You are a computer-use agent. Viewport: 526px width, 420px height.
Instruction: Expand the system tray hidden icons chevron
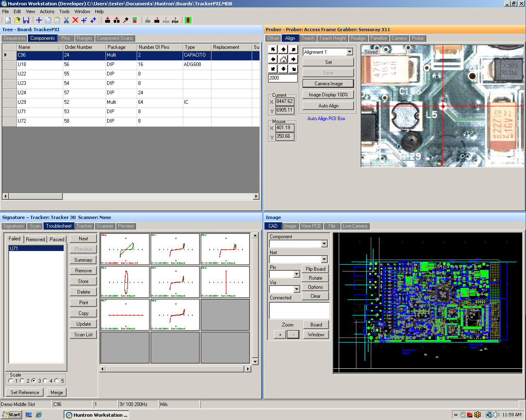pos(456,415)
